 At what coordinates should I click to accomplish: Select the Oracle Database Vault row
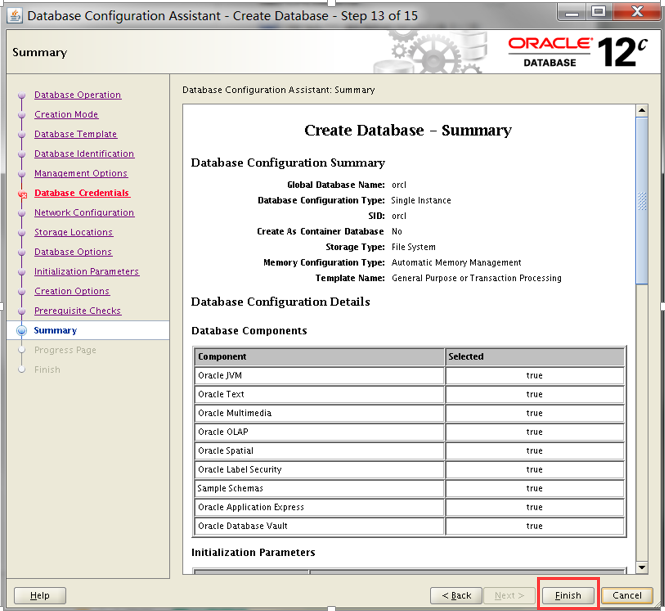pyautogui.click(x=409, y=526)
